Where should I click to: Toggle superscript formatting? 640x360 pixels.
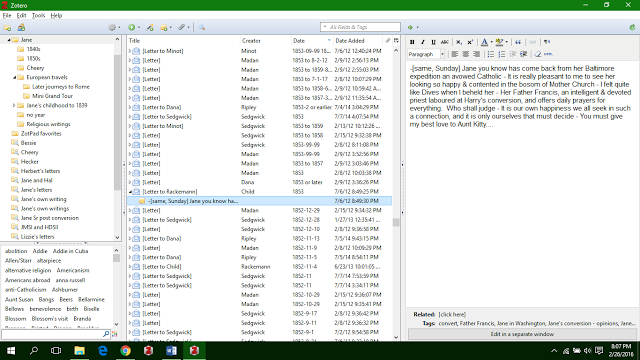click(470, 42)
